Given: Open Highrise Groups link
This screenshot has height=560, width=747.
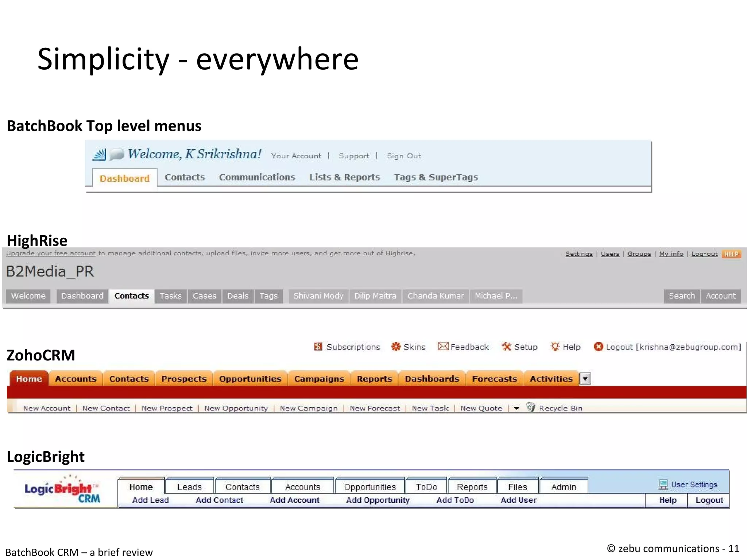Looking at the screenshot, I should coord(639,254).
